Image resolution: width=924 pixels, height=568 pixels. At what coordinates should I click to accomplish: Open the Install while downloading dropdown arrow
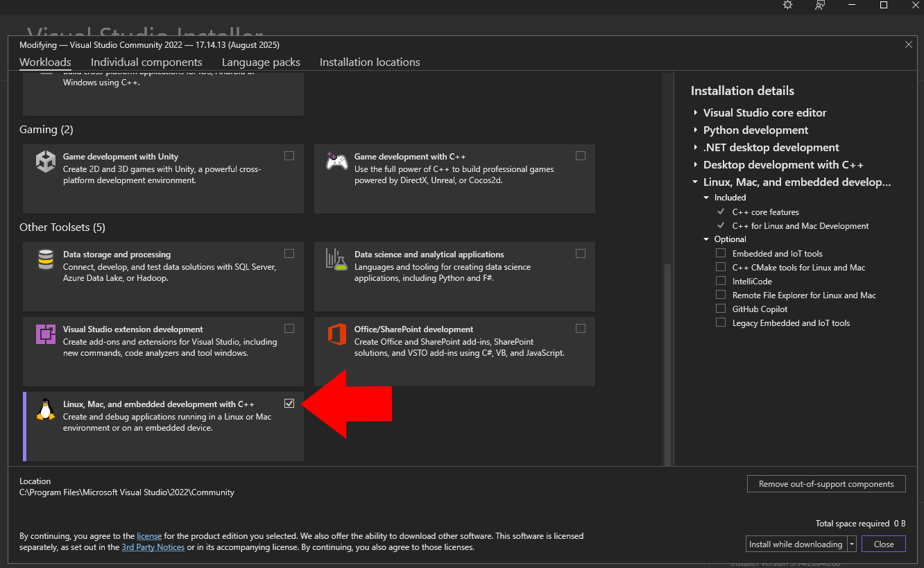(x=852, y=544)
